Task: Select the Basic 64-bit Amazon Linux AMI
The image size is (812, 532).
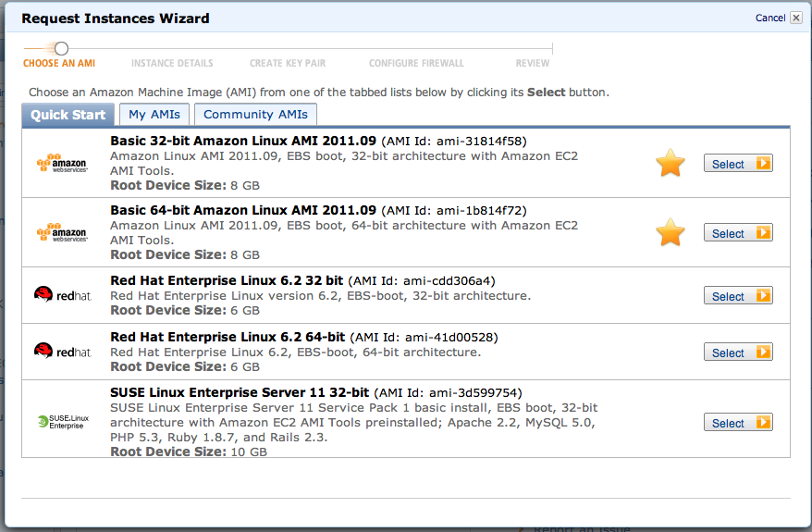Action: (x=738, y=232)
